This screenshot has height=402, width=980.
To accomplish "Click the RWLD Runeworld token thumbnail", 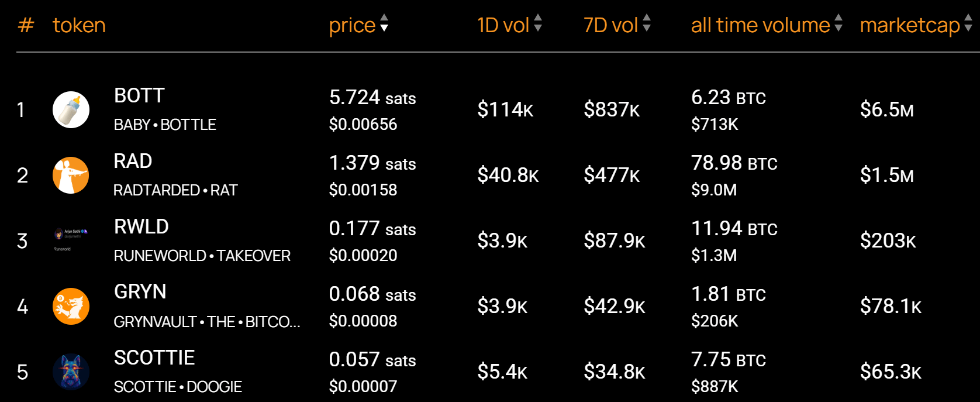I will click(x=71, y=240).
